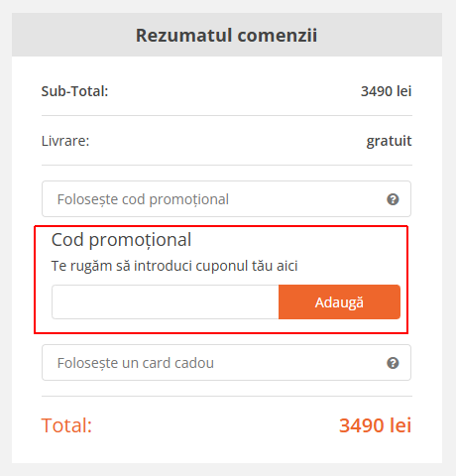Click the Te rugăm să introduci cuponul text

click(174, 266)
